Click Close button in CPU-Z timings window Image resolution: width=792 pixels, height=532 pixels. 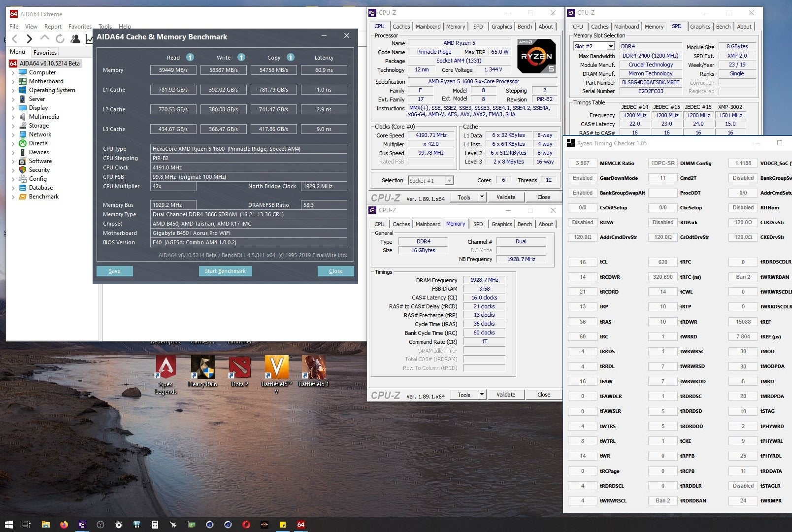click(x=544, y=395)
